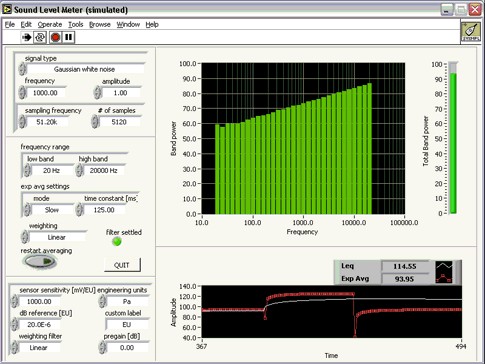Image resolution: width=485 pixels, height=364 pixels.
Task: Click the dB reference spinner arrows
Action: click(x=14, y=324)
